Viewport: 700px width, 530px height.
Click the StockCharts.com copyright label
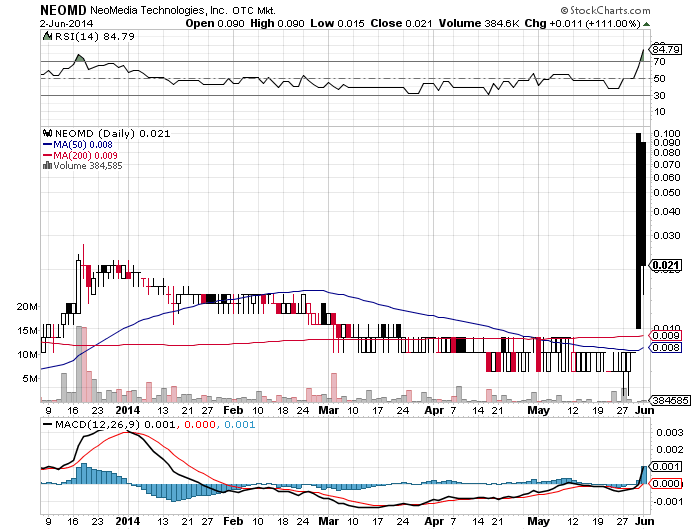[x=605, y=10]
